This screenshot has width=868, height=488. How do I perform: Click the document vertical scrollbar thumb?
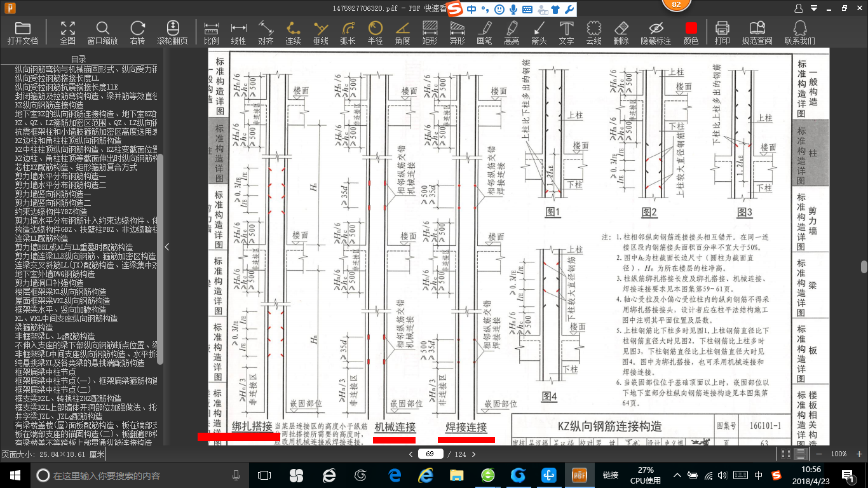click(864, 266)
